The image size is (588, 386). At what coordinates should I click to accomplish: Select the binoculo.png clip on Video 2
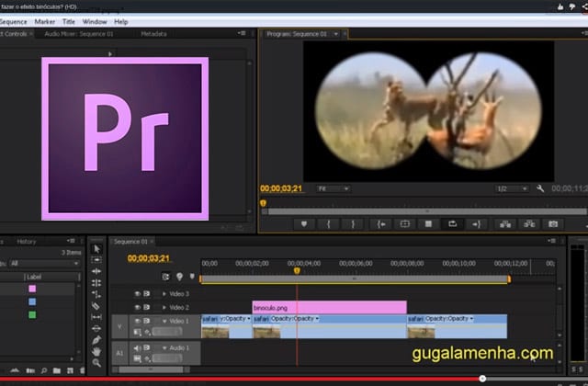pos(329,308)
